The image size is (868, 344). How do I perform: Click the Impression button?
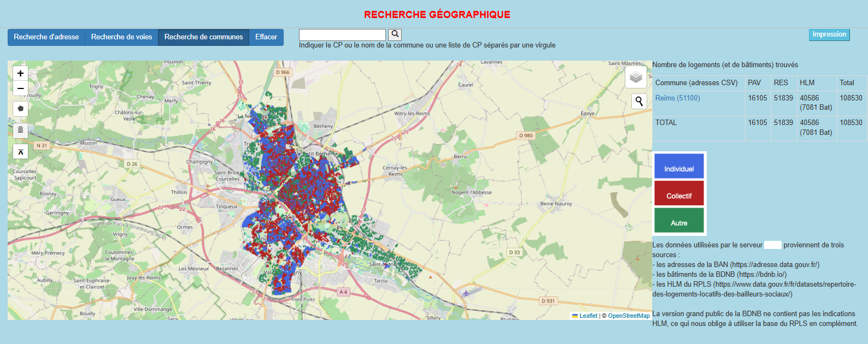[x=829, y=34]
